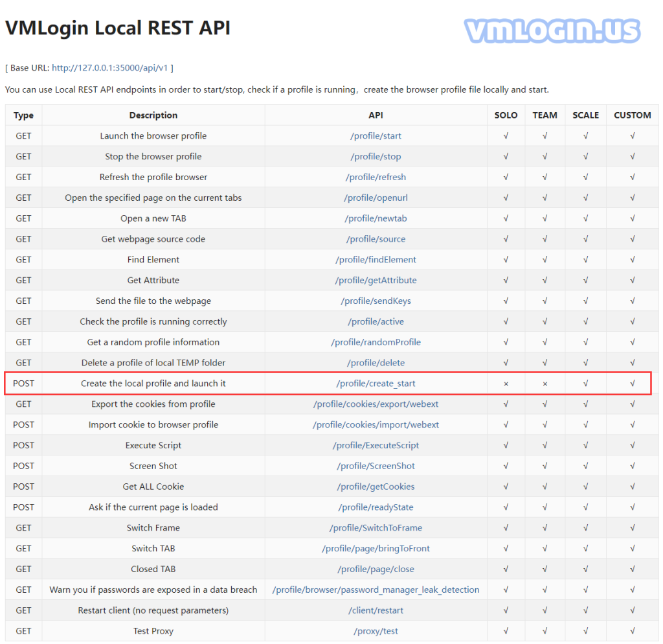Click 'Create the local profile and launch it'
This screenshot has height=644, width=663.
click(153, 384)
